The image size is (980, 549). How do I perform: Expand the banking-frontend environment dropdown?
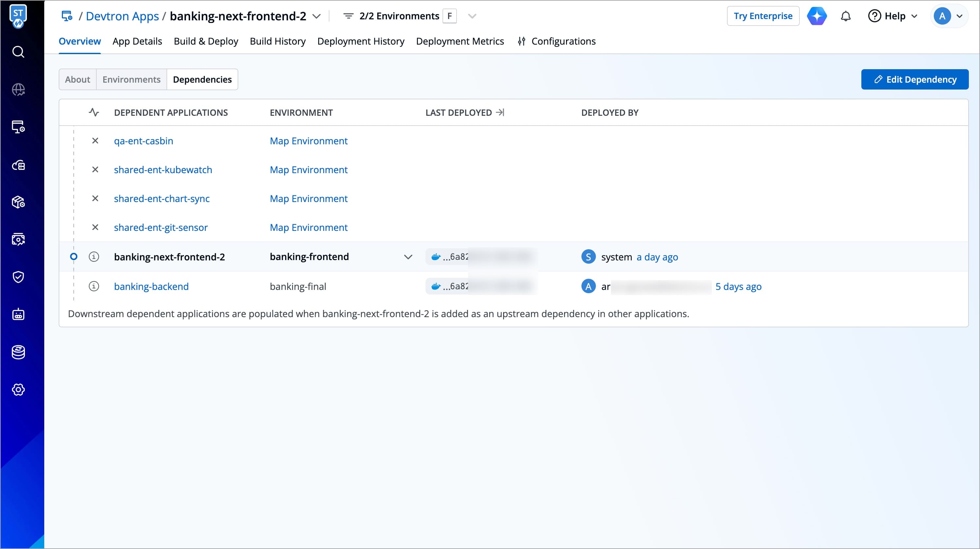408,257
